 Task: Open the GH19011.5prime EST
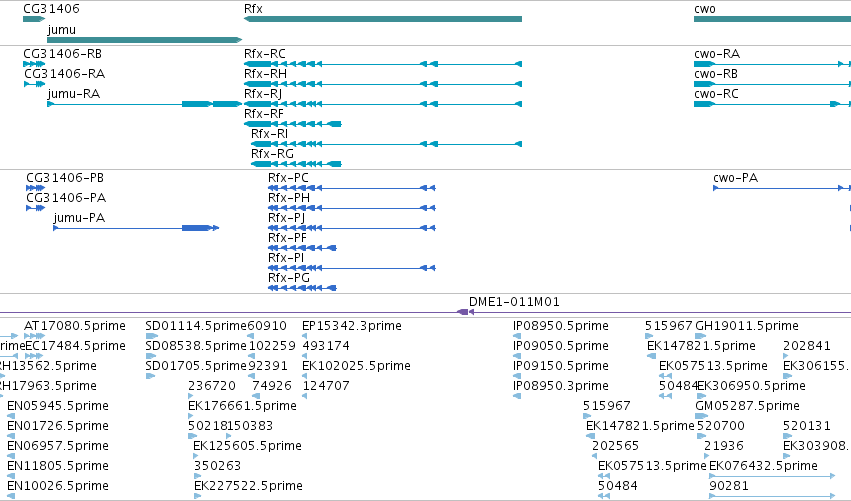(x=747, y=326)
